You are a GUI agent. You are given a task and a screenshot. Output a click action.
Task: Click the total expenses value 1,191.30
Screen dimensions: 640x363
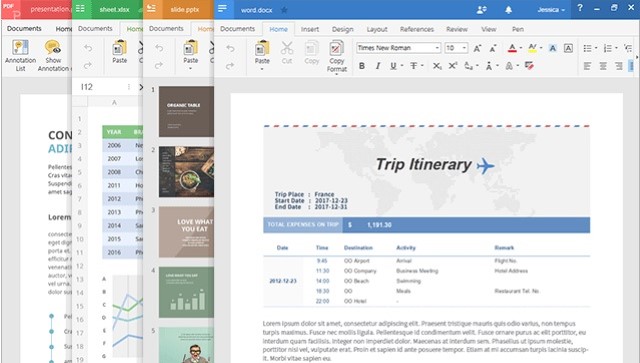click(x=379, y=225)
